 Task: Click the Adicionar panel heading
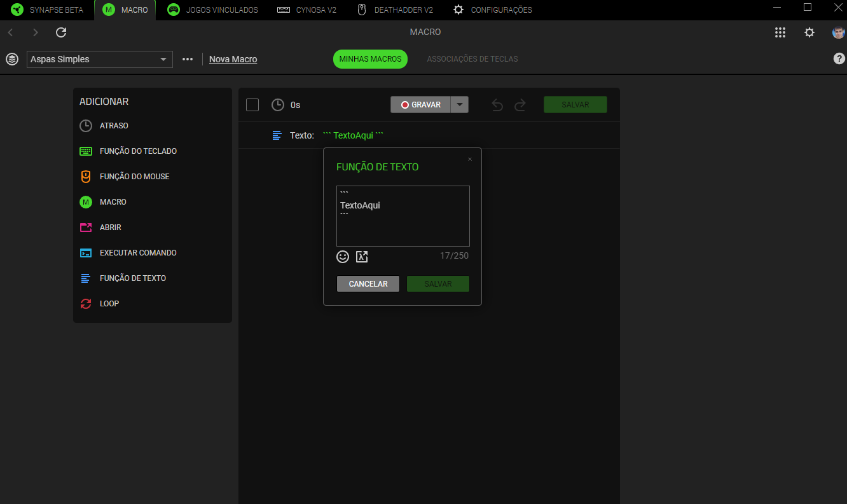(104, 102)
